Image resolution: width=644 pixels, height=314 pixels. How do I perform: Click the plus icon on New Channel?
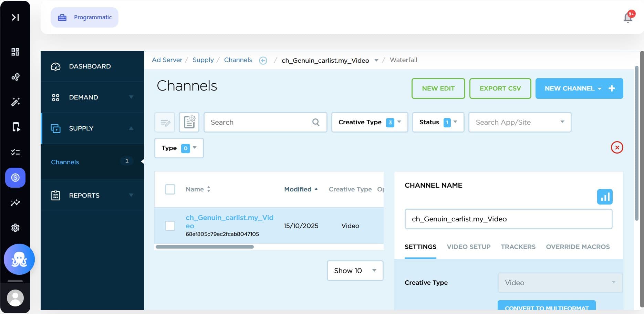point(612,88)
